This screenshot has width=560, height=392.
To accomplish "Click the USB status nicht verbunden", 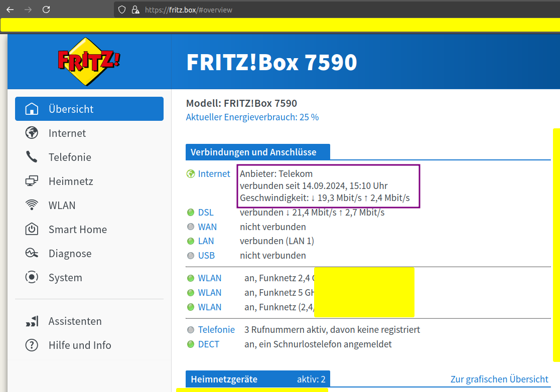I will point(273,256).
